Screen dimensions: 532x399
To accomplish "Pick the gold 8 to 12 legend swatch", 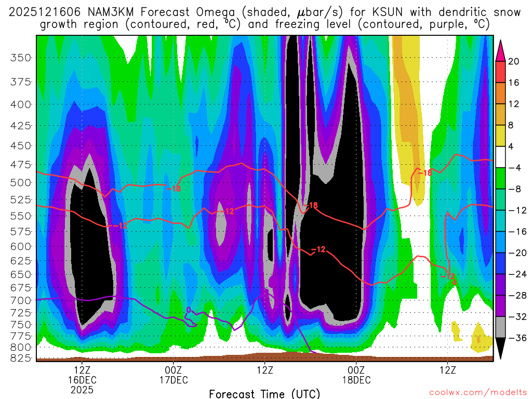I will [500, 114].
